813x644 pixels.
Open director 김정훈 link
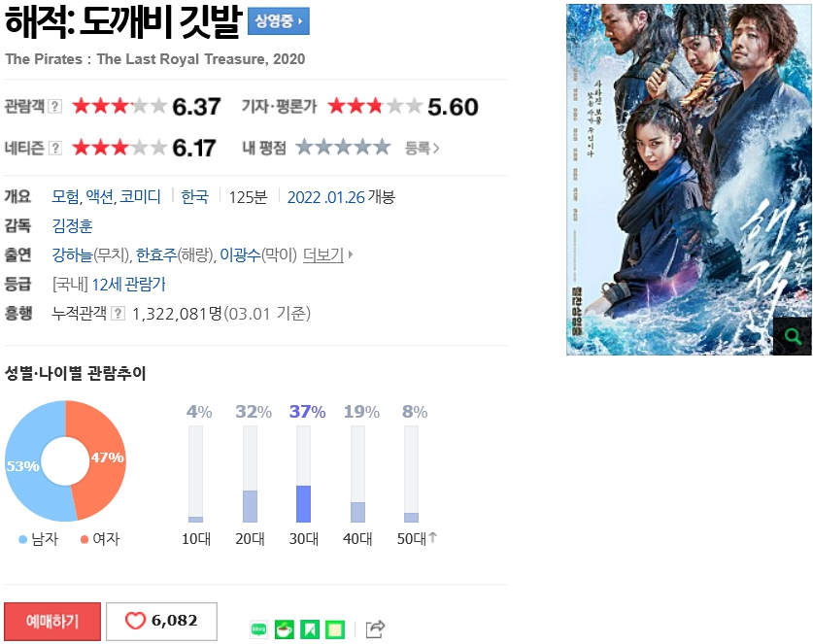coord(72,225)
